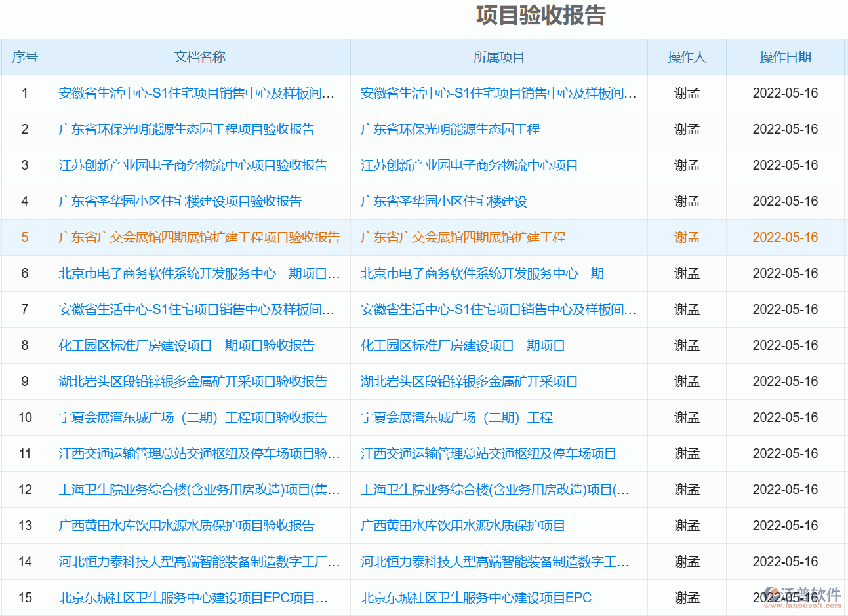The height and width of the screenshot is (616, 848).
Task: Go to project 北京市电子商务软件系统开发服务中心一期
Action: point(482,273)
